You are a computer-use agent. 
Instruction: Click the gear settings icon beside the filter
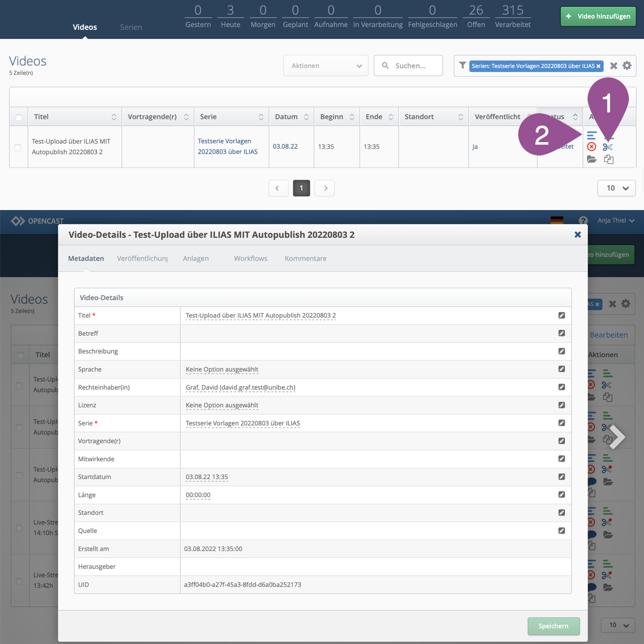(x=627, y=66)
